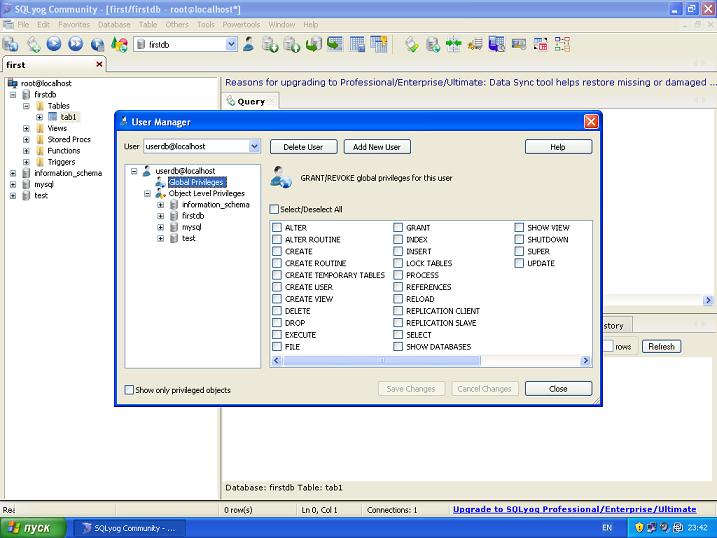Screen dimensions: 717x538
Task: Enable the SELECT privilege checkbox
Action: (398, 335)
